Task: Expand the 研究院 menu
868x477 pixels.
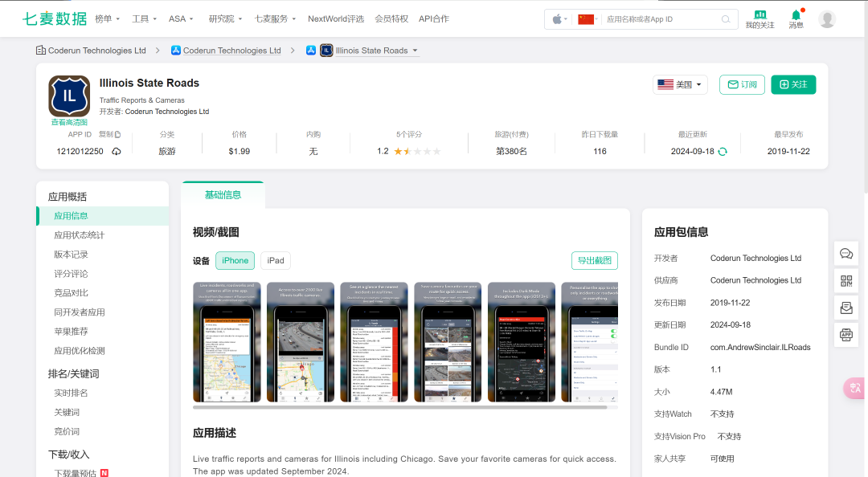Action: 225,18
